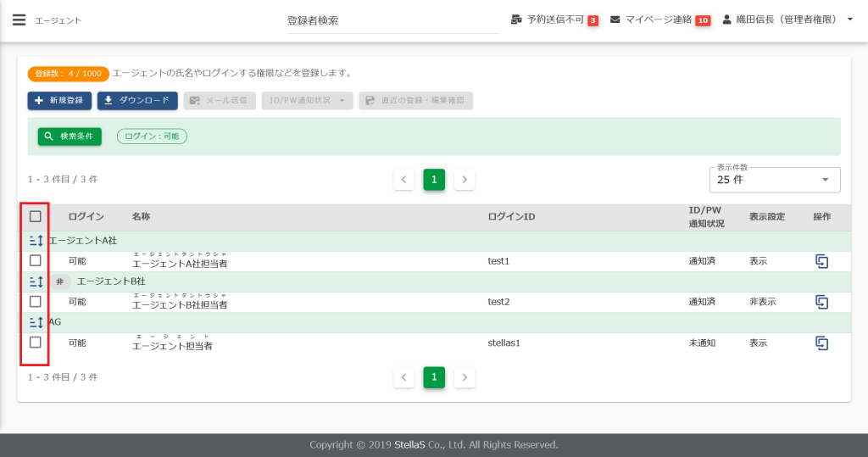Viewport: 868px width, 457px height.
Task: Check the エージェントA社担当者 row checkbox
Action: [36, 261]
